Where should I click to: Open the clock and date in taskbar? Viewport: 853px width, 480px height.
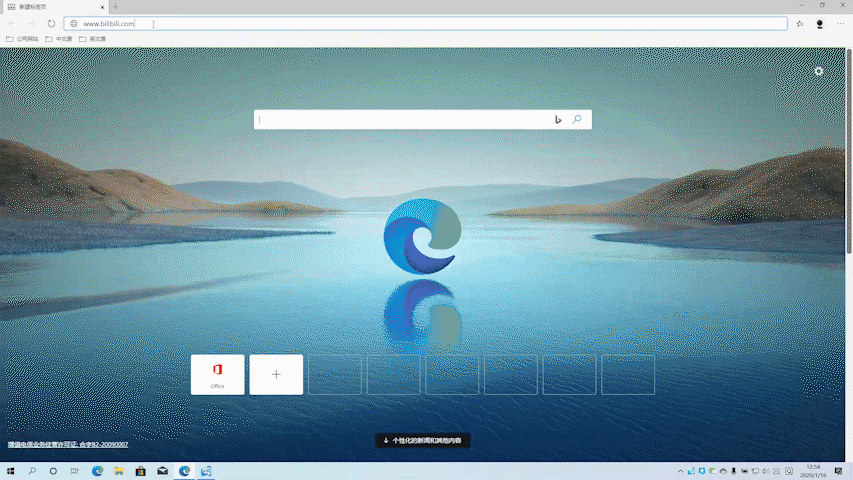[813, 471]
